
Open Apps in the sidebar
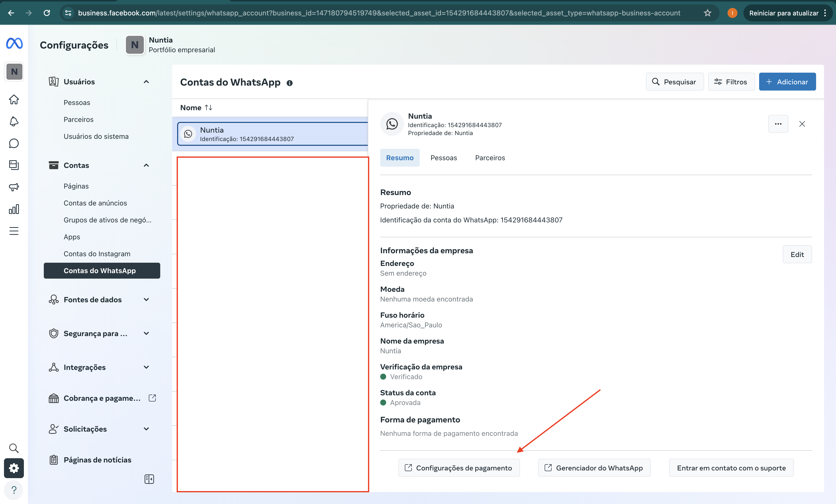(x=72, y=237)
